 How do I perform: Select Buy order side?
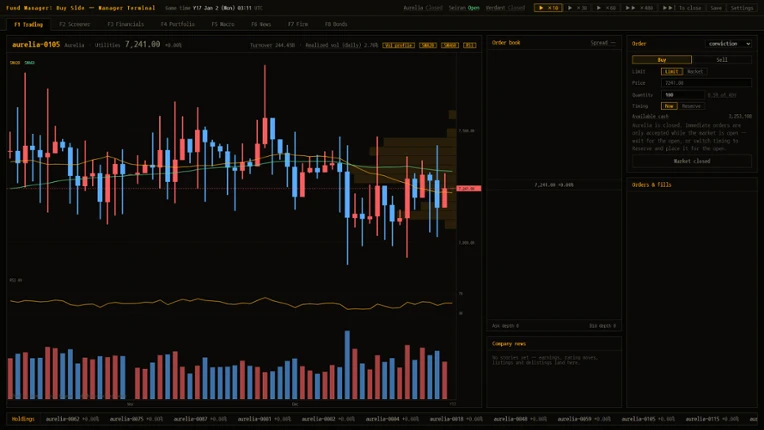662,59
